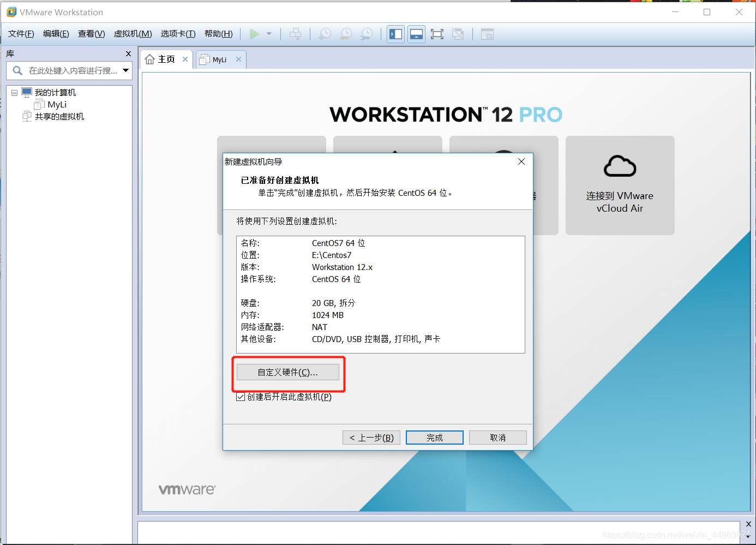Click the green power-on play icon
Image resolution: width=756 pixels, height=545 pixels.
(x=254, y=34)
